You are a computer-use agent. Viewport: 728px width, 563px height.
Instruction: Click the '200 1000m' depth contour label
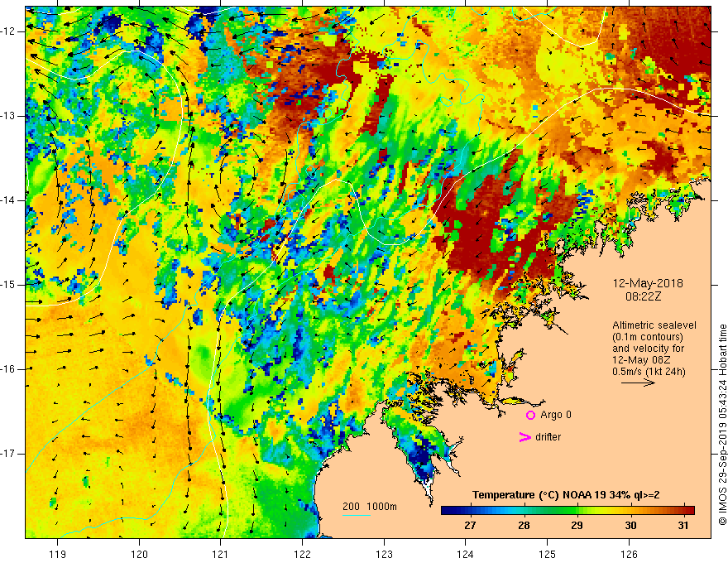click(370, 507)
